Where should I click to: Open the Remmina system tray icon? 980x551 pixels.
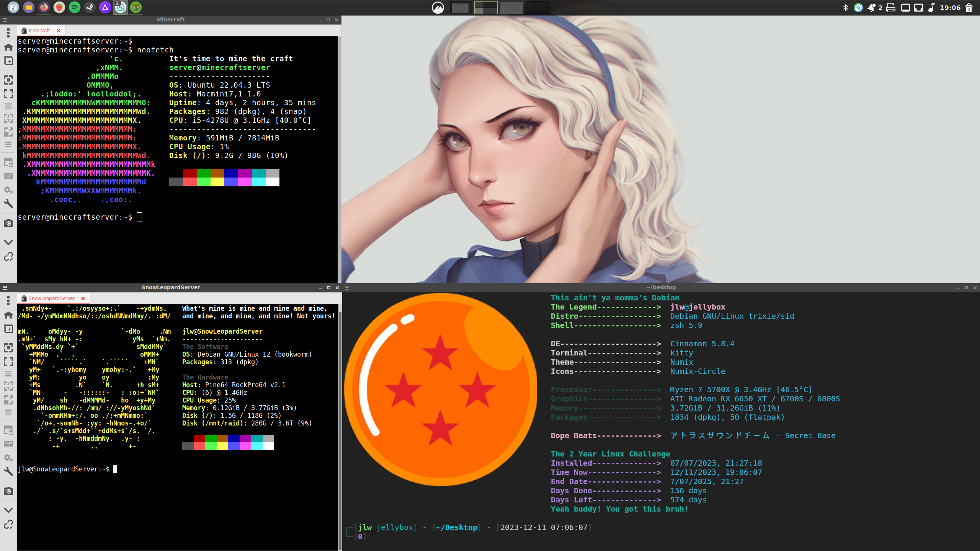pyautogui.click(x=858, y=8)
